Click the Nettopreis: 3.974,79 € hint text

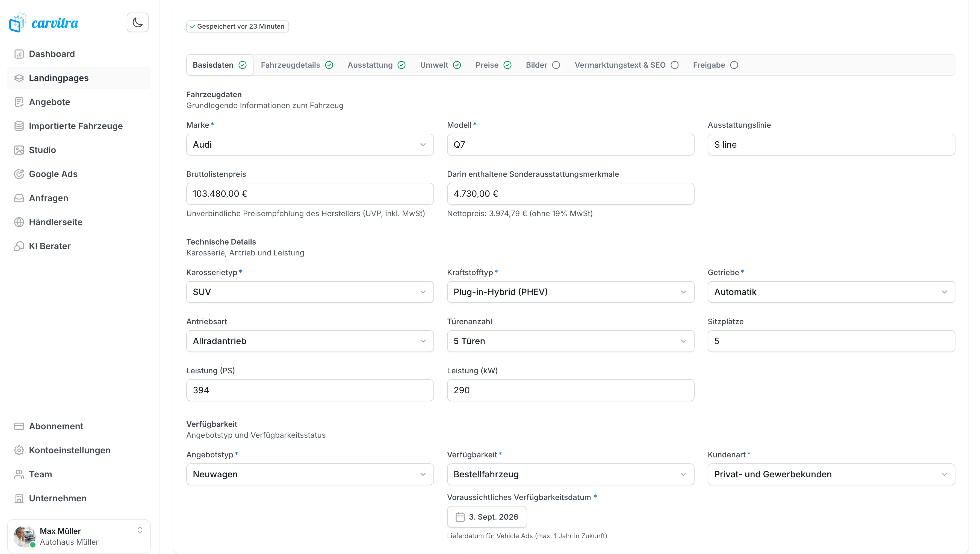(x=520, y=213)
